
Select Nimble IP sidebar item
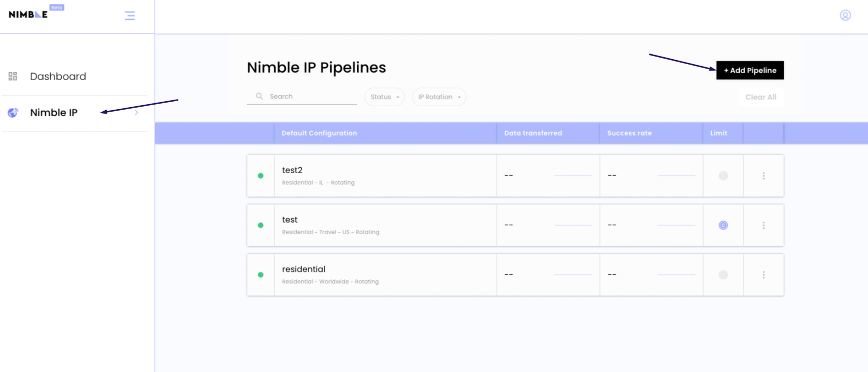click(54, 113)
